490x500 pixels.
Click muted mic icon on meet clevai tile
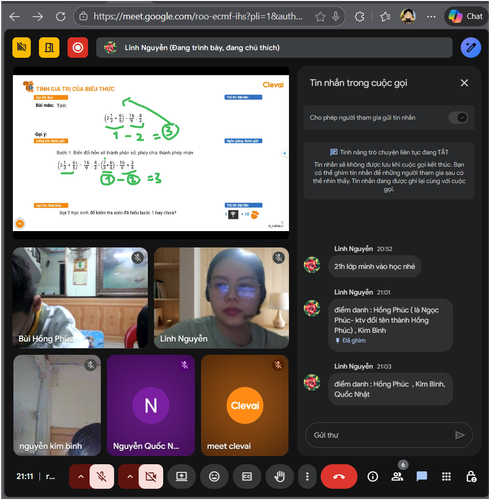click(278, 365)
